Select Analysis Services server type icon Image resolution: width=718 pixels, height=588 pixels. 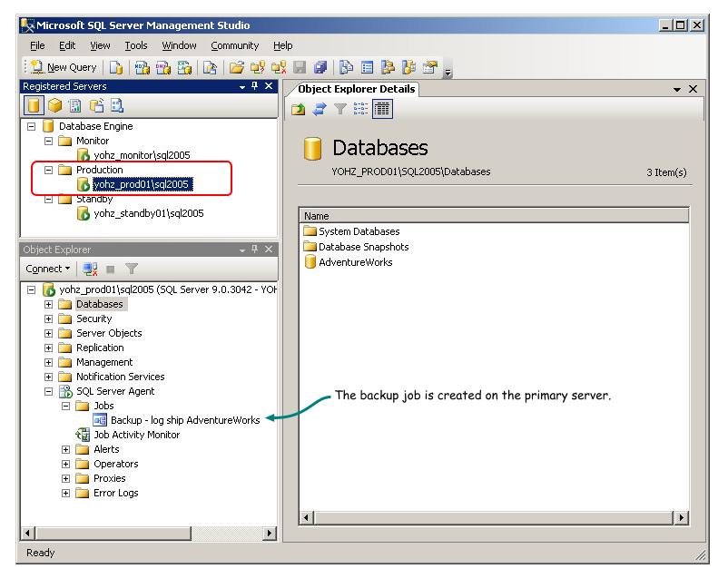pos(55,105)
